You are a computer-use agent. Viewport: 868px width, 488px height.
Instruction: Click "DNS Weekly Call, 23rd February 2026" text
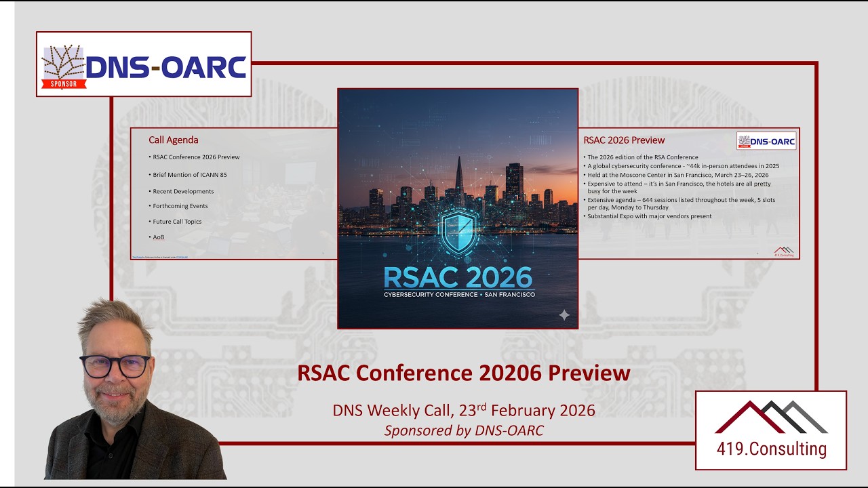click(464, 410)
